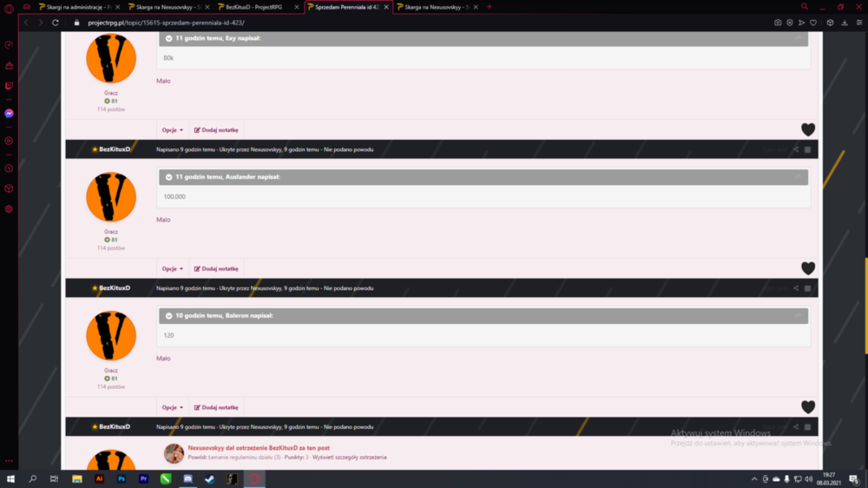The height and width of the screenshot is (488, 868).
Task: Tick the checkbox on the bottom BezKituxD post header
Action: click(807, 427)
